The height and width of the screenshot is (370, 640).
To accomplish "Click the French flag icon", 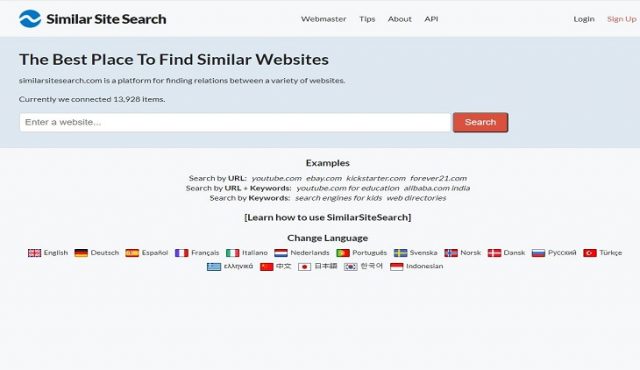I will click(182, 253).
